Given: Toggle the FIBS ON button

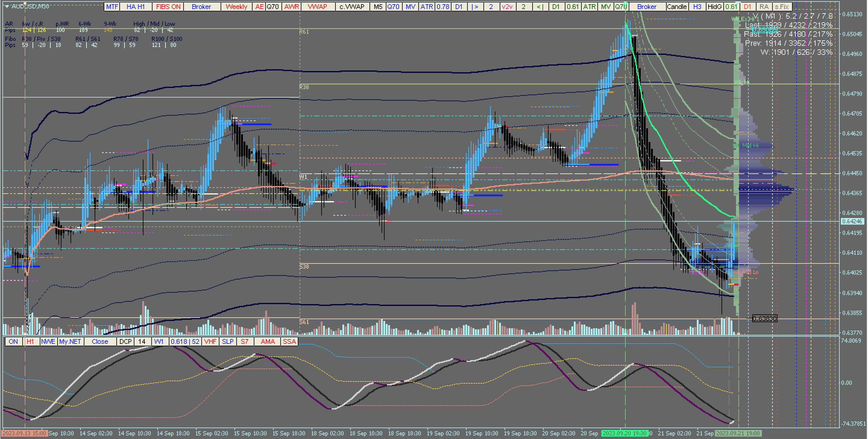Looking at the screenshot, I should coord(168,7).
